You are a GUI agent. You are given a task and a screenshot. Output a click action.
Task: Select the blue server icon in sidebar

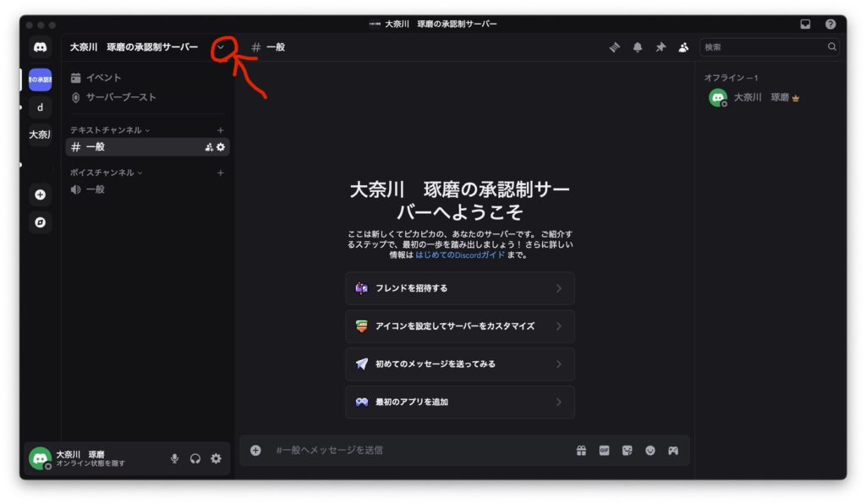(40, 79)
